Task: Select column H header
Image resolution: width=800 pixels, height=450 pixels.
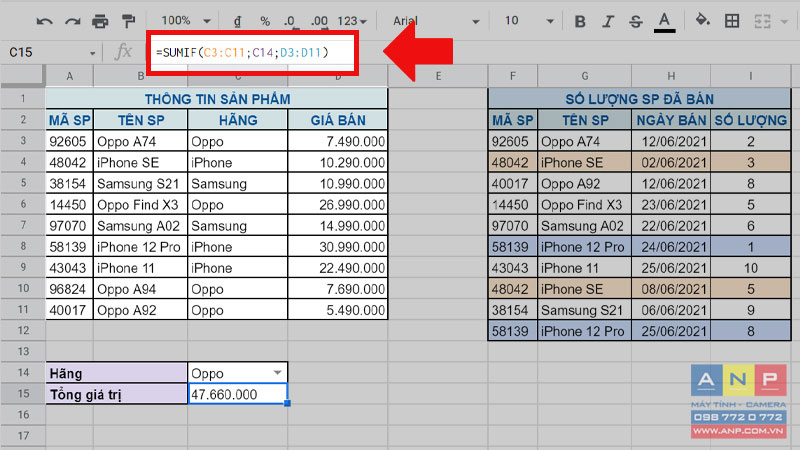Action: point(671,76)
